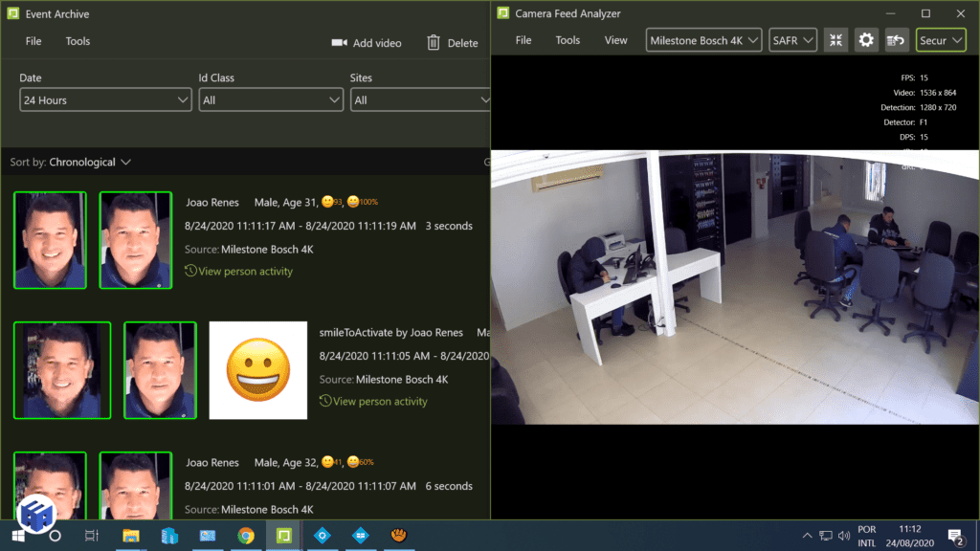Screen dimensions: 980x551
Task: Change the Secur video processing mode
Action: [x=941, y=39]
